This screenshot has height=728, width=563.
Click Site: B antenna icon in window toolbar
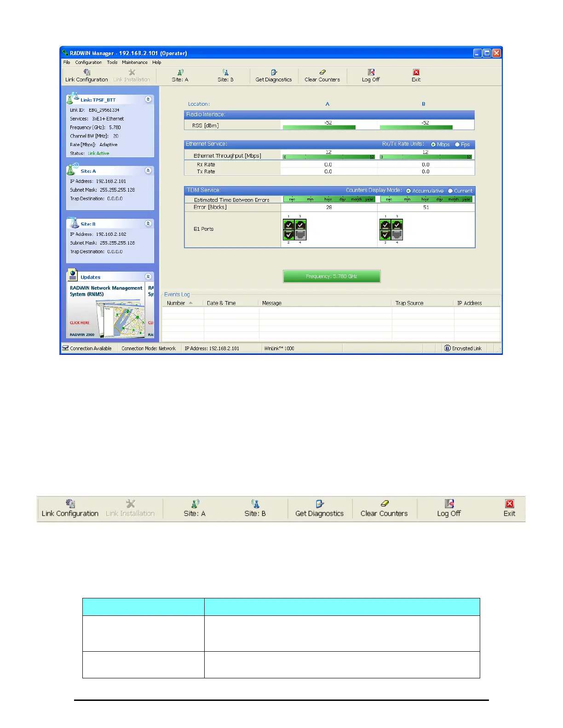coord(225,72)
